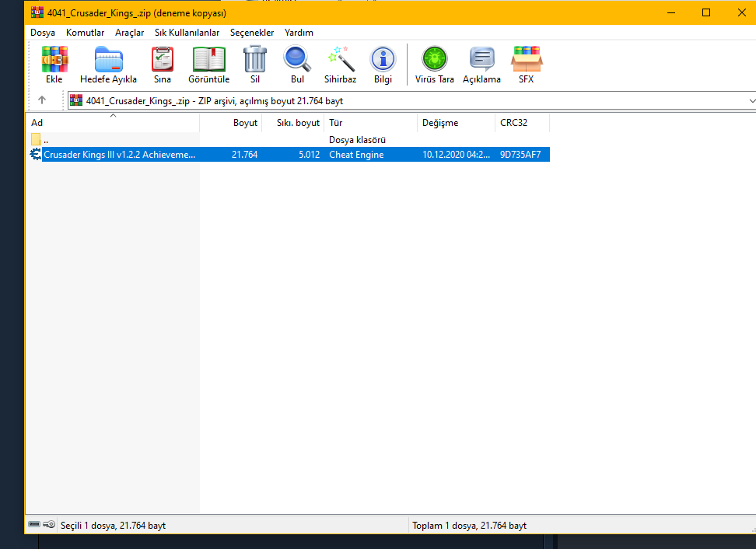Go up one folder level arrow

(x=42, y=100)
